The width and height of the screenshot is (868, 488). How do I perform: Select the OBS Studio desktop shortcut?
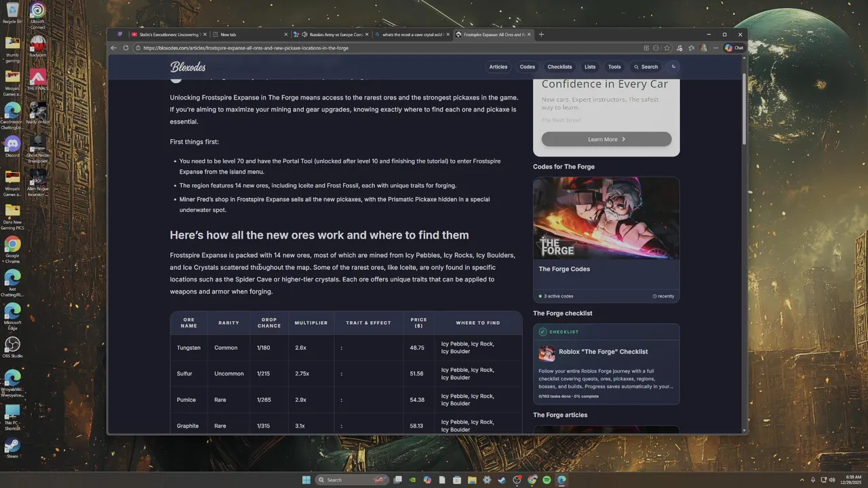tap(12, 348)
